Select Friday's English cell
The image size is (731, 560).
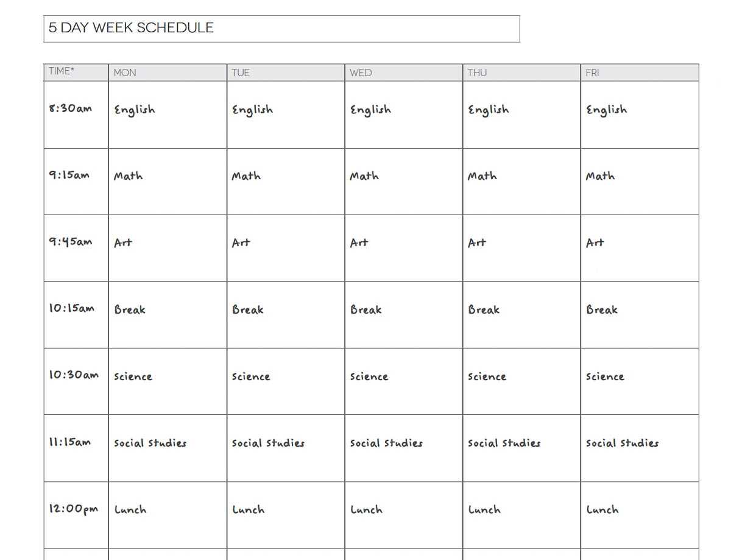[x=639, y=115]
